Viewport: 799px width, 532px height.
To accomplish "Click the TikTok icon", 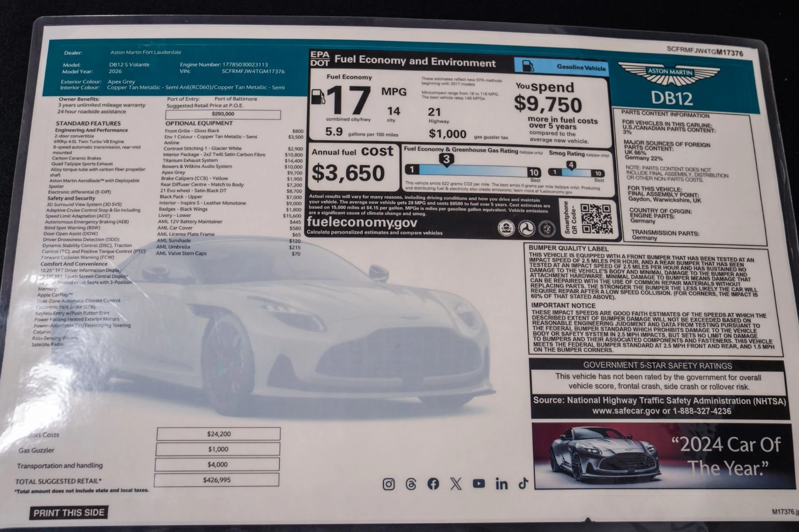I will [523, 483].
